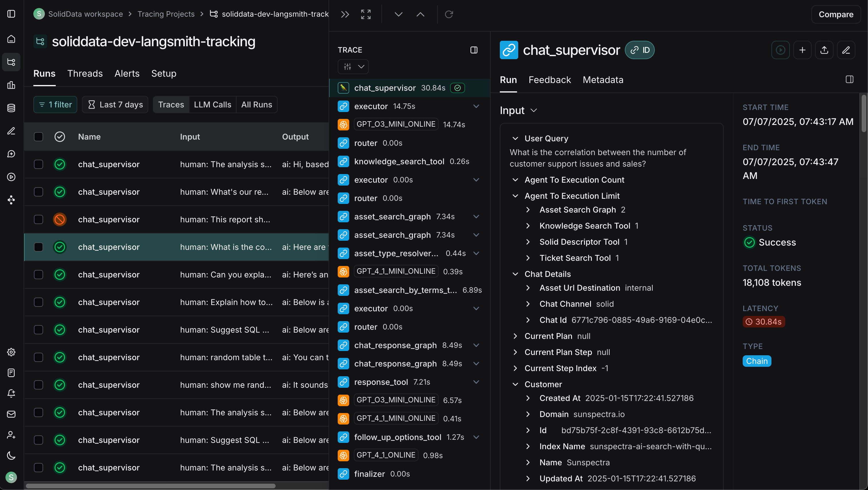The width and height of the screenshot is (868, 490).
Task: Click the edit pencil icon beside chat_supervisor
Action: pos(846,50)
